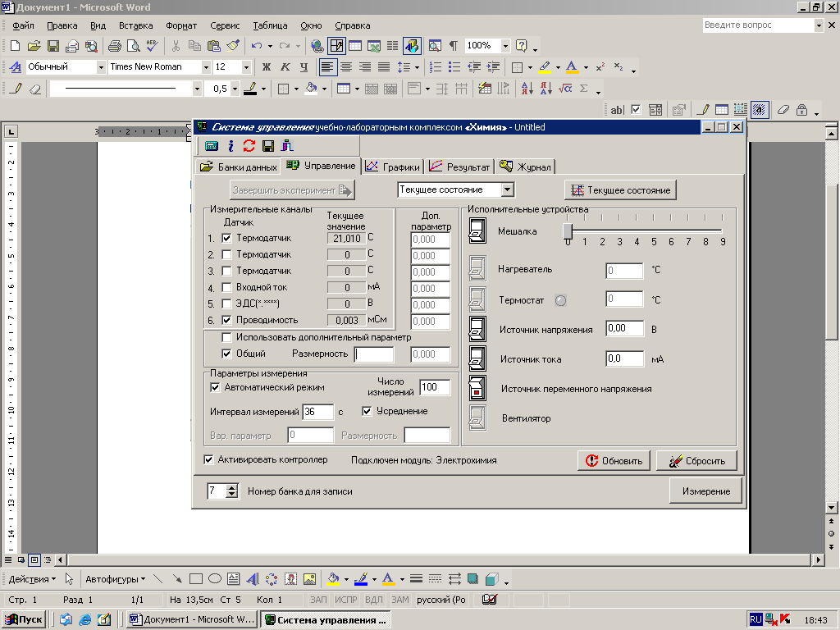Toggle the Источник напряжения switch icon

tap(477, 329)
